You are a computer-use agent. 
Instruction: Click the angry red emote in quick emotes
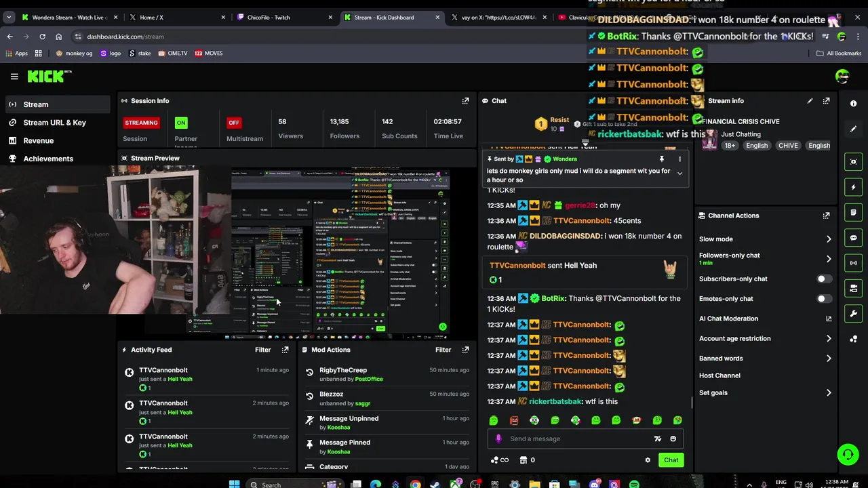[514, 420]
